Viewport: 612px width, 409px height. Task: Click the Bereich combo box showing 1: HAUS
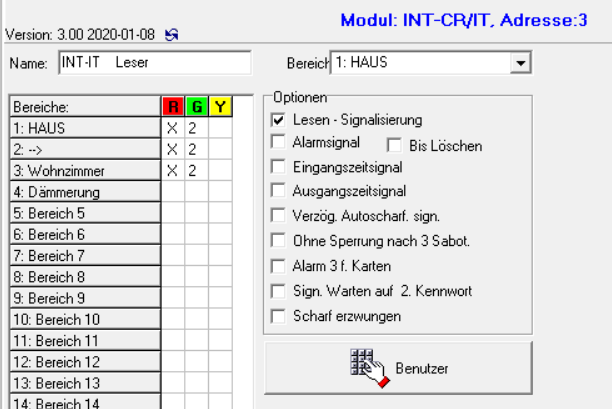click(431, 63)
